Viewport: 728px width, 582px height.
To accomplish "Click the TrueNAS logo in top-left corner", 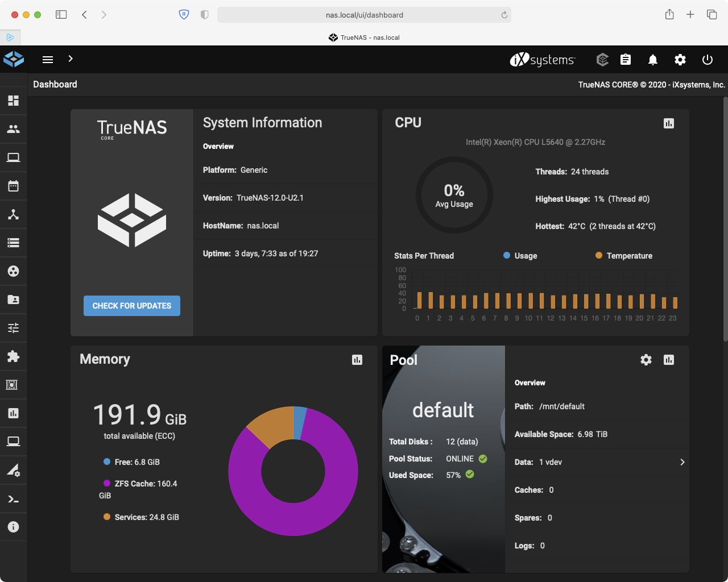I will [x=14, y=59].
